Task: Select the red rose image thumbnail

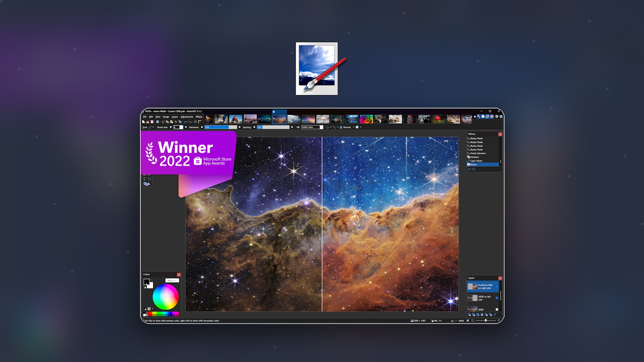Action: (438, 119)
